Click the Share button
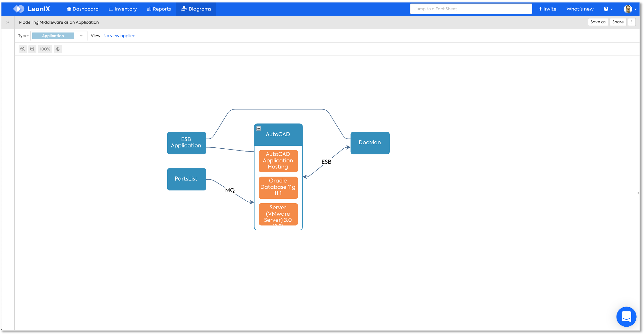This screenshot has width=644, height=334. point(618,22)
